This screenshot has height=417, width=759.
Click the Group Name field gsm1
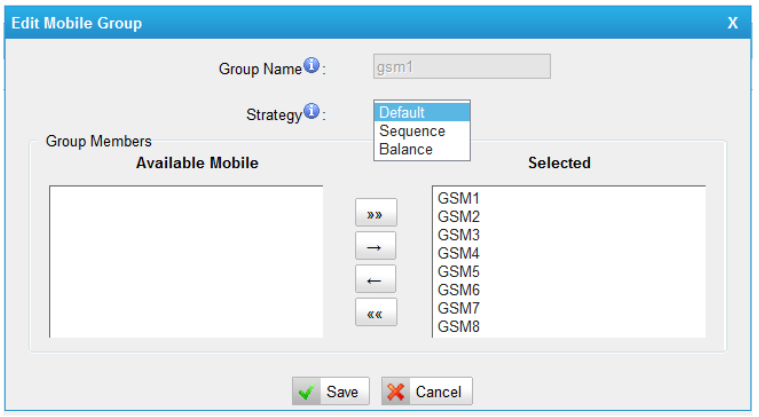tap(461, 67)
